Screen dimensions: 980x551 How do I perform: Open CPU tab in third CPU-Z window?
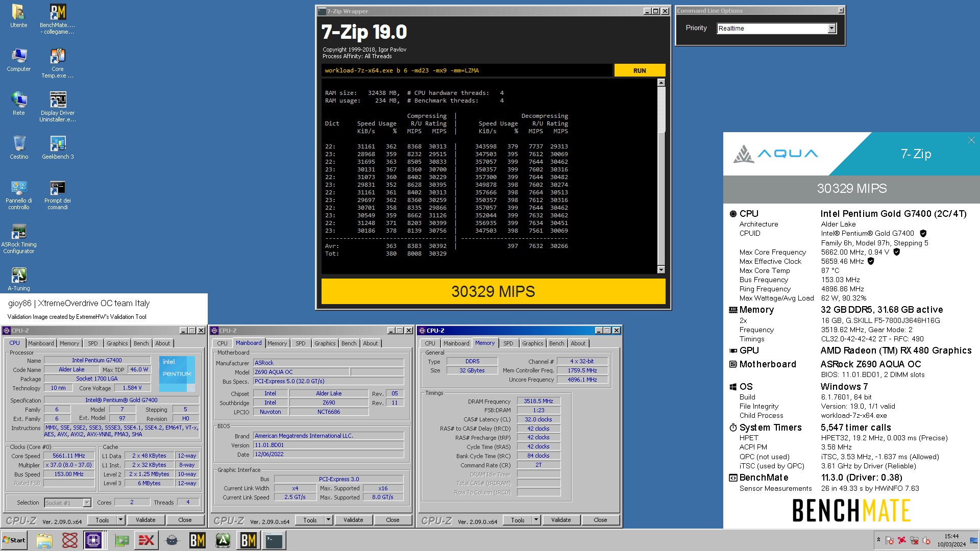click(x=430, y=343)
